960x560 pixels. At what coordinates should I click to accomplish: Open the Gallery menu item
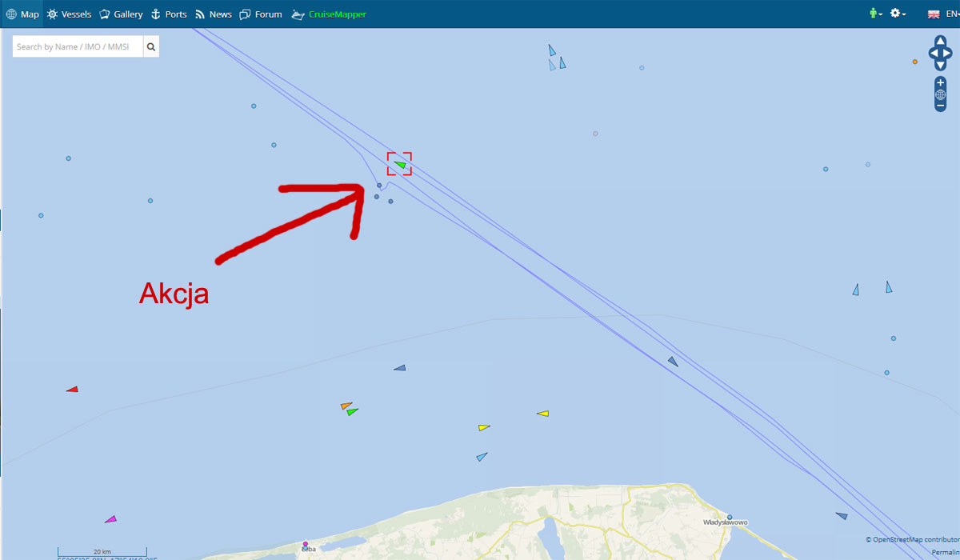(x=121, y=14)
